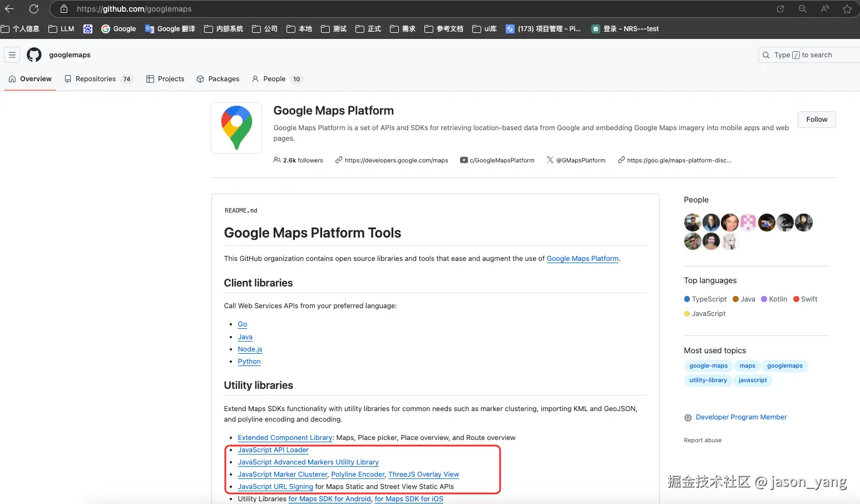The height and width of the screenshot is (504, 860).
Task: Open the JavaScript API Loader link
Action: pos(273,450)
